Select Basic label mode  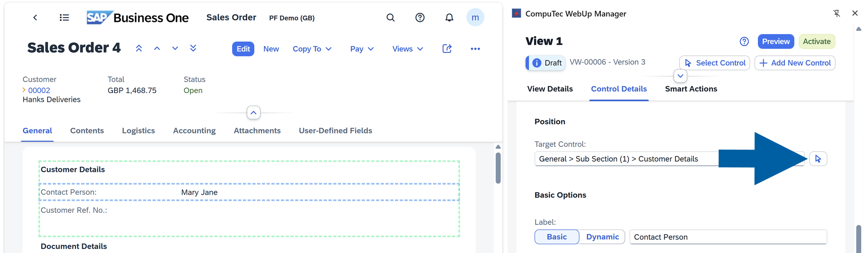point(557,237)
